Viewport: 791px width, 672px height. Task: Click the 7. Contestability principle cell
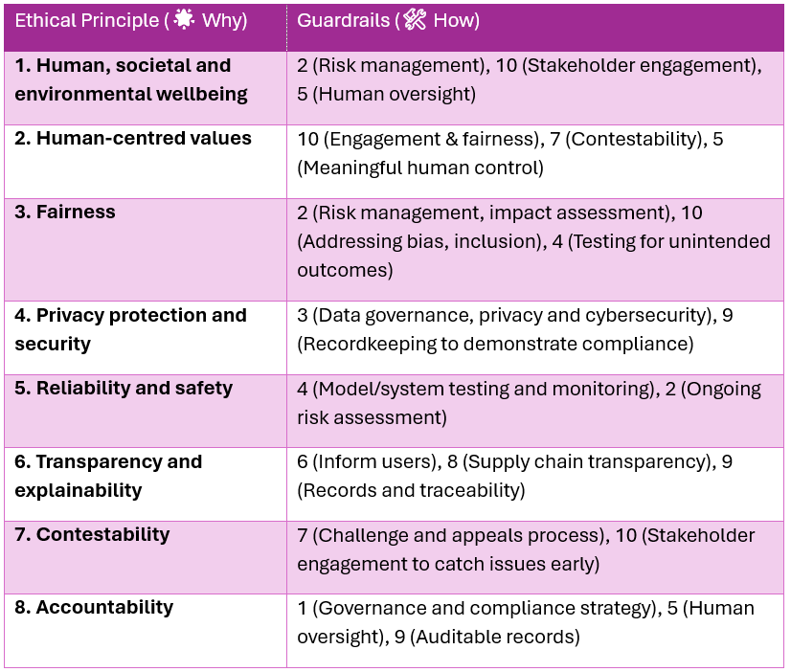tap(93, 535)
